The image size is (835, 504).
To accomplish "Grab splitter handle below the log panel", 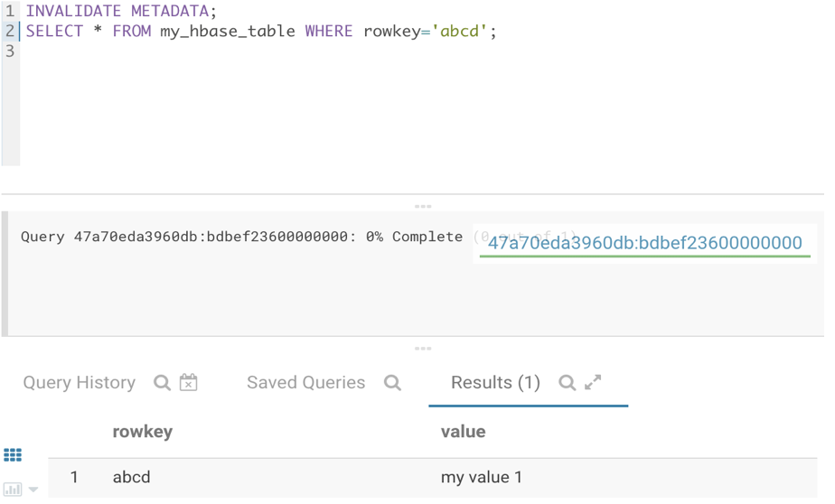I will pyautogui.click(x=423, y=349).
